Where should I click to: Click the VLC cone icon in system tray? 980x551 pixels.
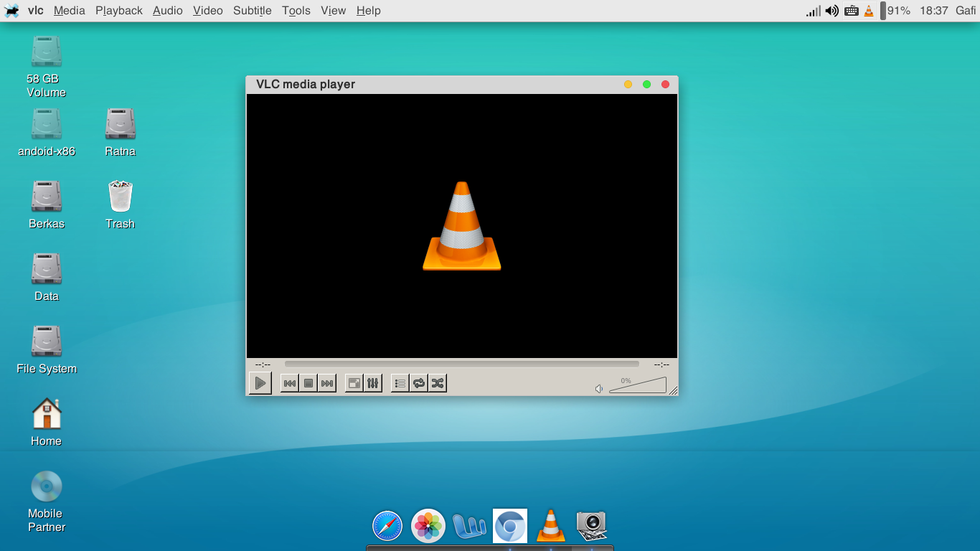(x=870, y=10)
